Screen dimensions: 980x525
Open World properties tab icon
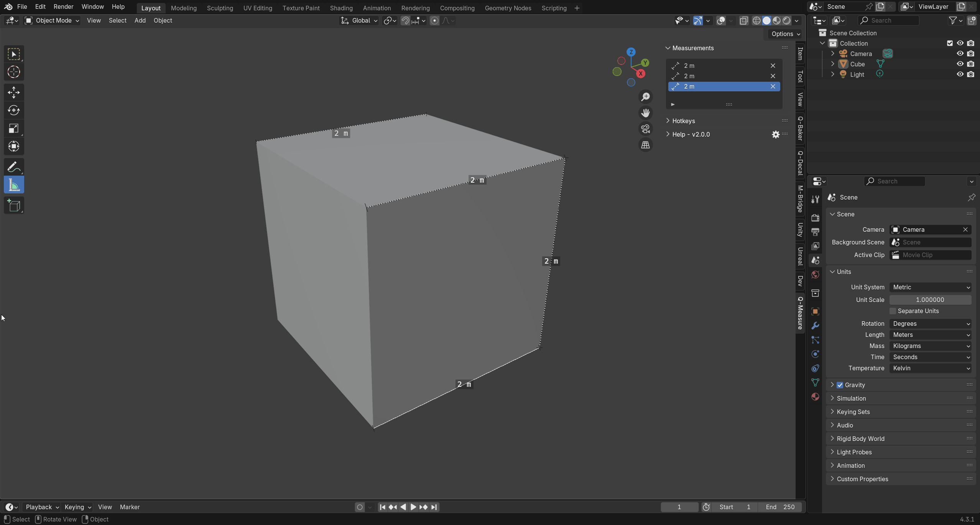(815, 274)
